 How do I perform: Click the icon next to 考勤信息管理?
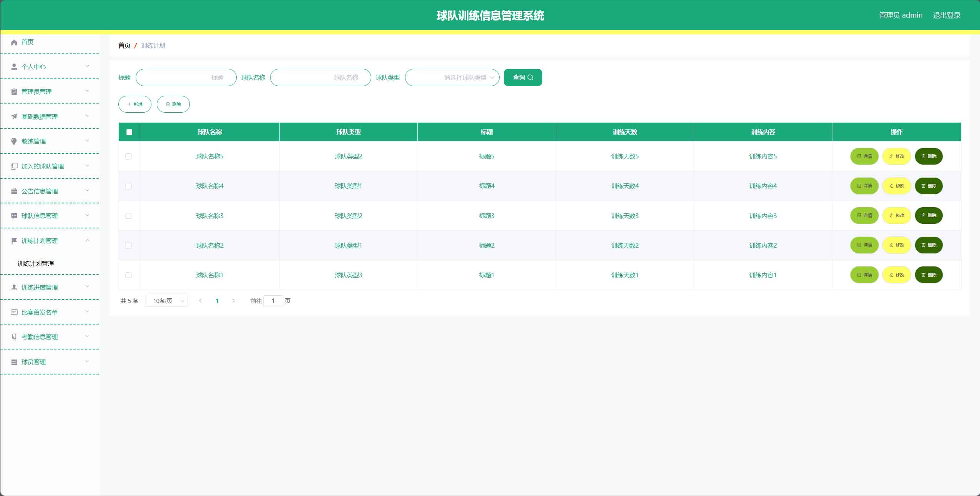pyautogui.click(x=14, y=337)
